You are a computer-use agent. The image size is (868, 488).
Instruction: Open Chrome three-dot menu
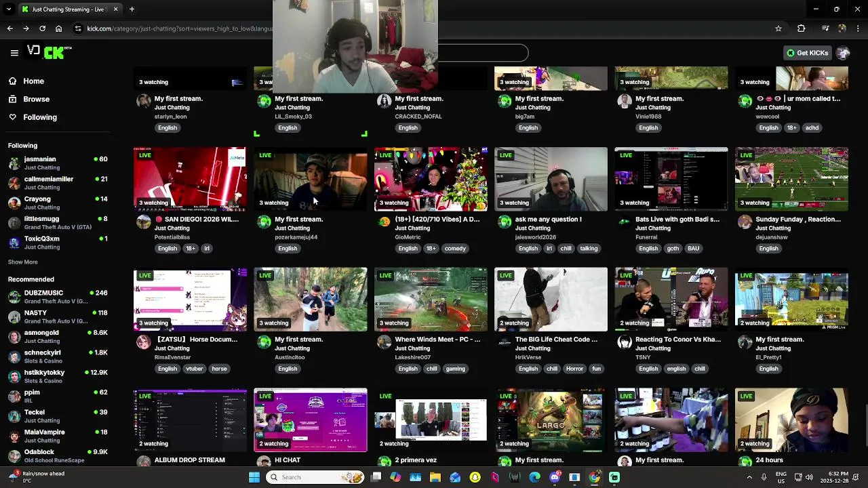[859, 28]
